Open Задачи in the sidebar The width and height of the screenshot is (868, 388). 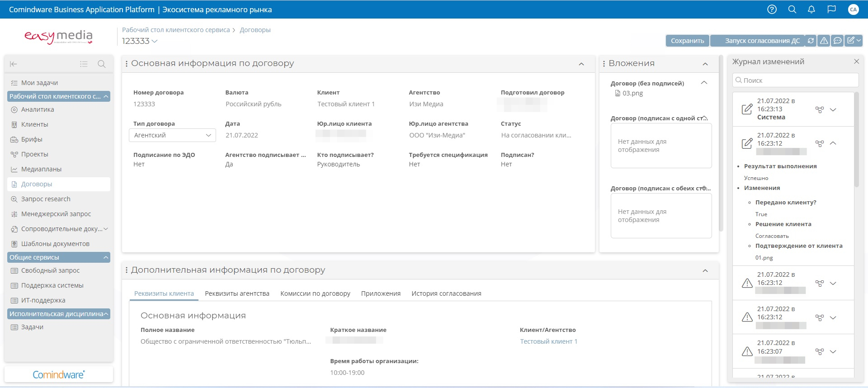point(59,327)
